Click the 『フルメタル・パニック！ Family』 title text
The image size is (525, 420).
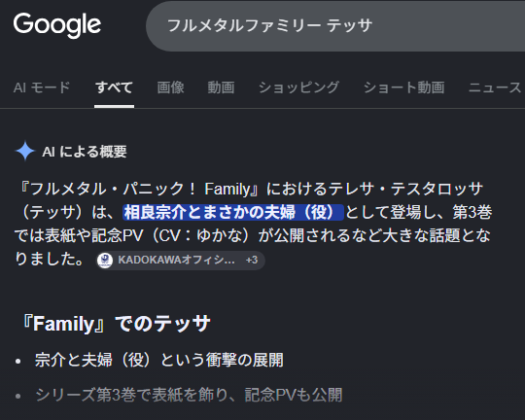click(x=138, y=189)
